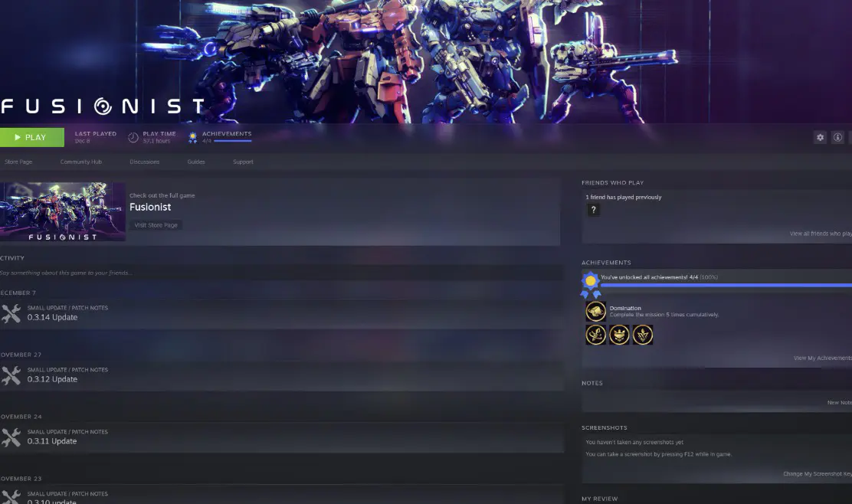
Task: Click View all friends who play
Action: click(821, 234)
